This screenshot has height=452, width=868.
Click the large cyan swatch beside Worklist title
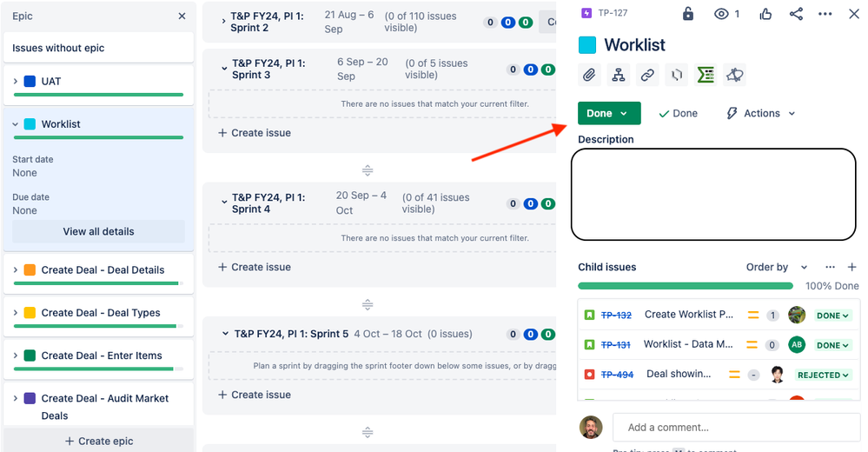pyautogui.click(x=587, y=45)
